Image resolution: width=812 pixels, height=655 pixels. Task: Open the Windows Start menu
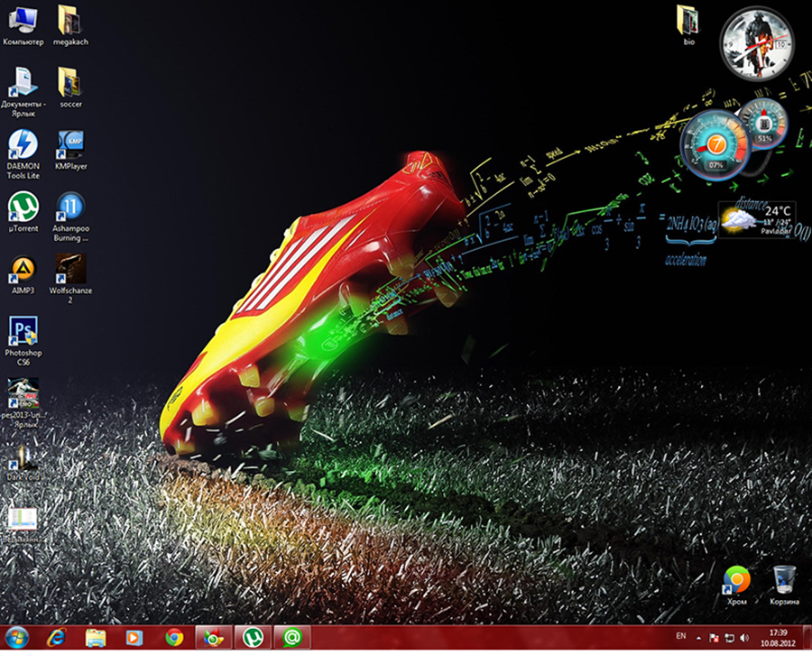tap(16, 638)
